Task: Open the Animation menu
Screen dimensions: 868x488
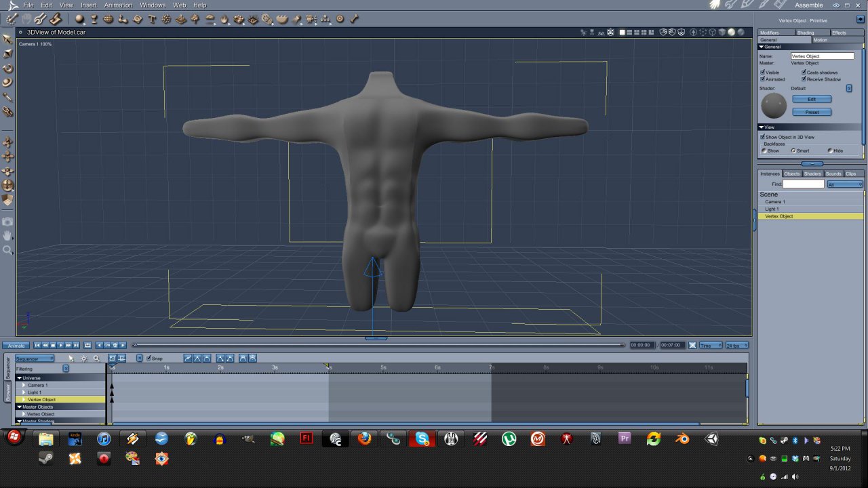Action: (x=118, y=5)
